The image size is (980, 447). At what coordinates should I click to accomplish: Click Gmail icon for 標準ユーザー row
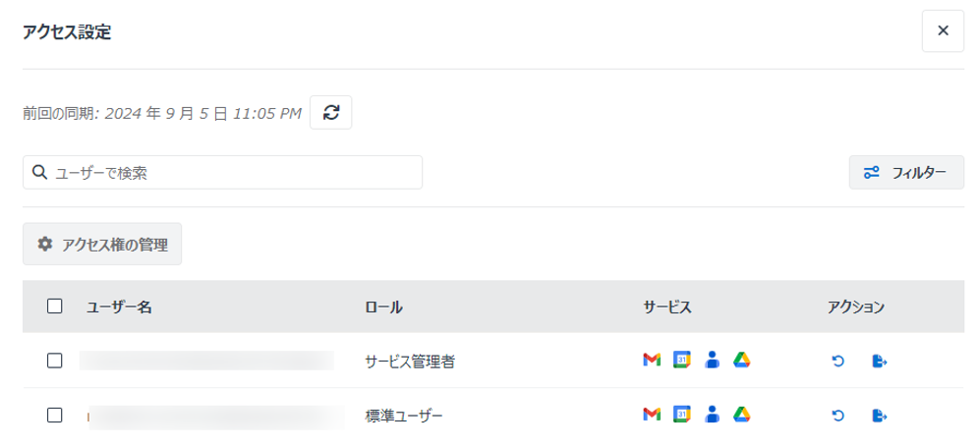point(652,416)
